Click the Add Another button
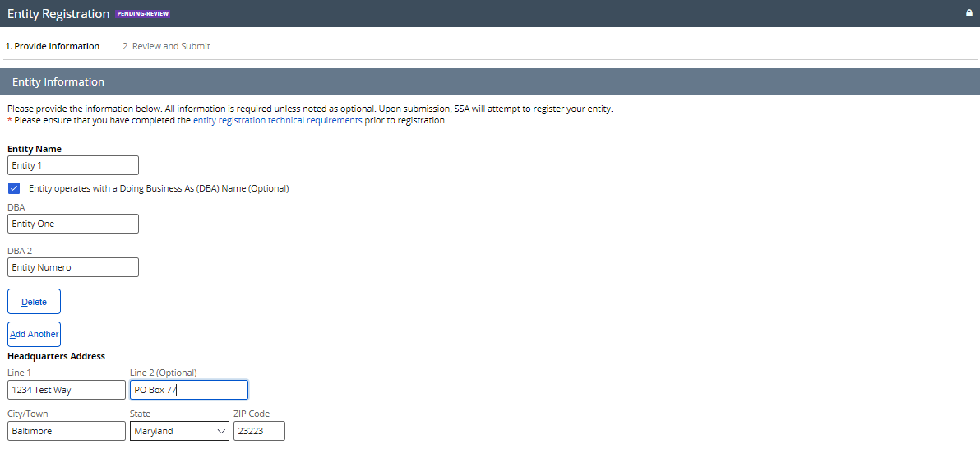This screenshot has width=980, height=449. 34,334
